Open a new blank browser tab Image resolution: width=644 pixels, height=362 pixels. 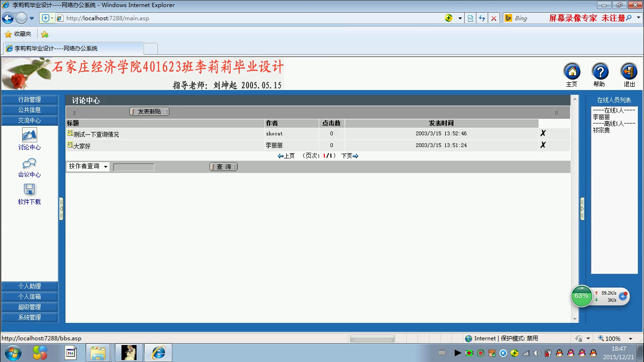coord(151,49)
